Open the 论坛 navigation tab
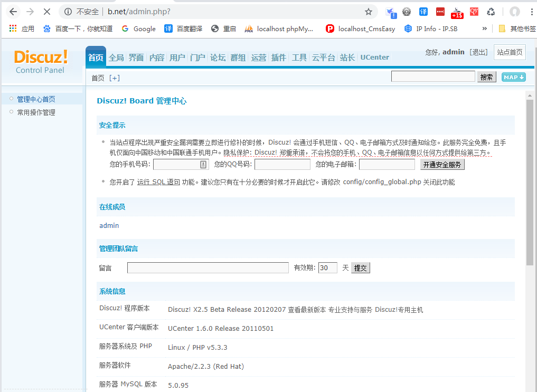537x392 pixels. pyautogui.click(x=218, y=58)
